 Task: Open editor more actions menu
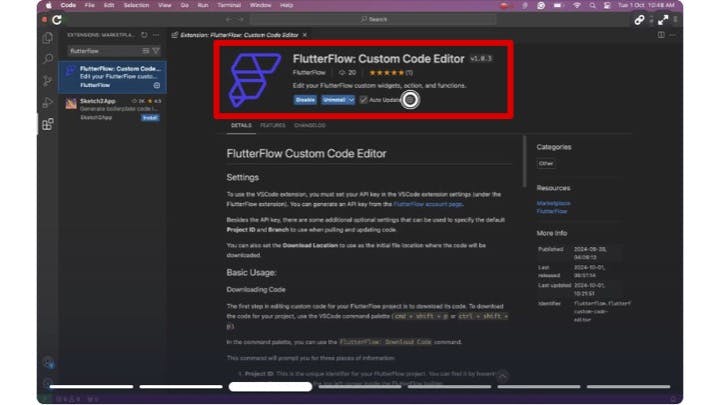tap(672, 35)
